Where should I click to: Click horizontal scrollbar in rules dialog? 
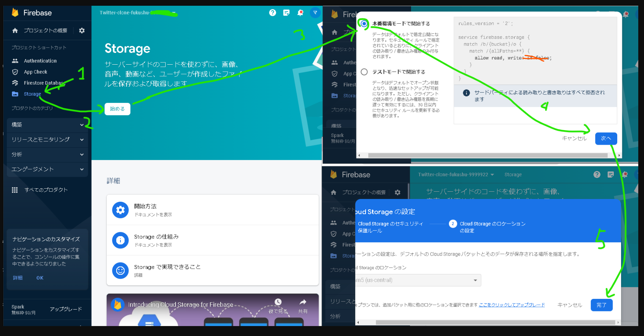point(488,155)
